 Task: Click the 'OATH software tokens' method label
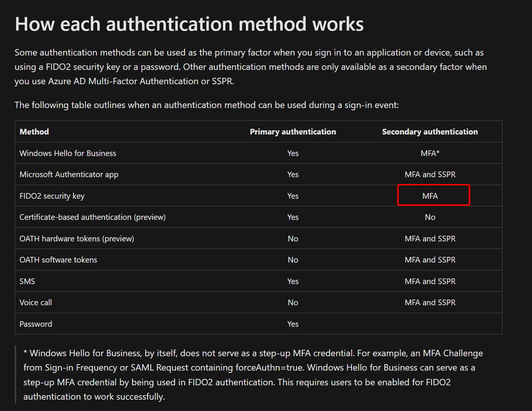click(58, 260)
